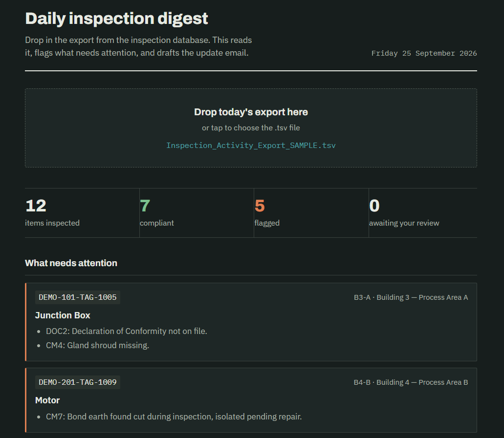Image resolution: width=504 pixels, height=438 pixels.
Task: Click the 'items inspected' label
Action: click(x=52, y=223)
